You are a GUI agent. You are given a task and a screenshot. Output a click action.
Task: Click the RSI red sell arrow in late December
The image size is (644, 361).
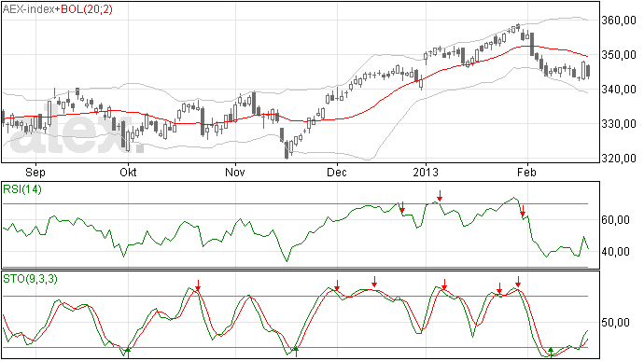[x=402, y=207]
